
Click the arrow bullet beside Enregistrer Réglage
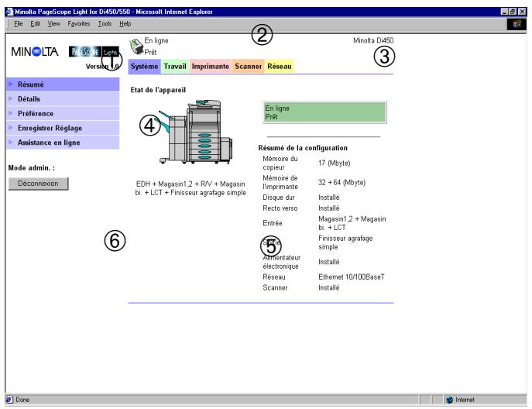(11, 128)
